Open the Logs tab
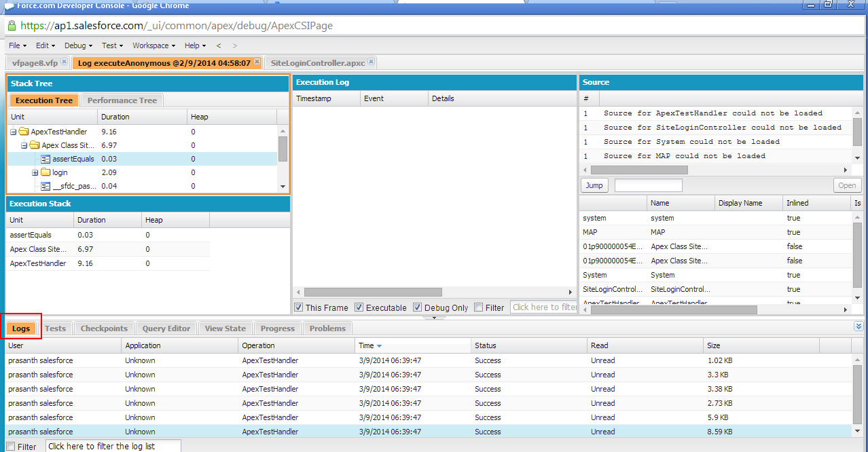 point(21,328)
